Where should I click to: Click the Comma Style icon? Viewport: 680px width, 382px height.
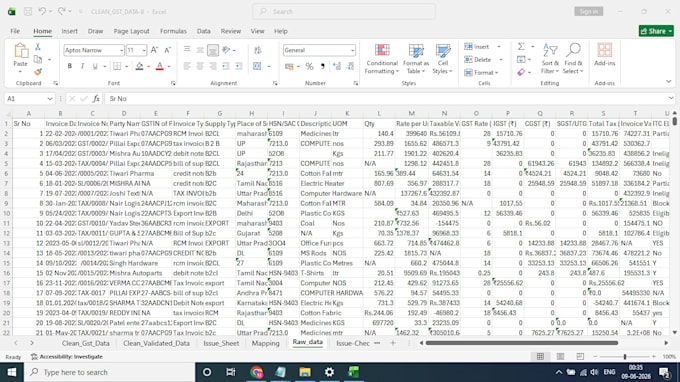click(x=322, y=66)
